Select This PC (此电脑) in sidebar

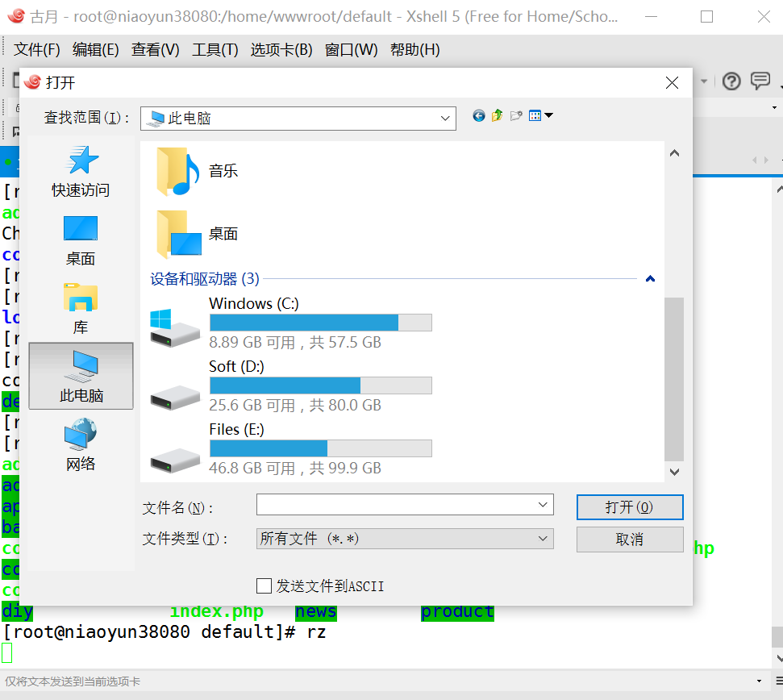[81, 376]
